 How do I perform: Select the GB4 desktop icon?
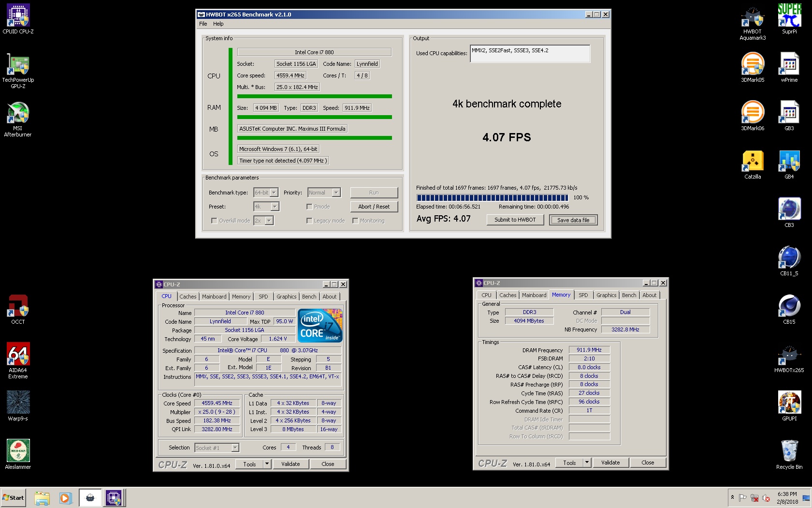tap(789, 164)
